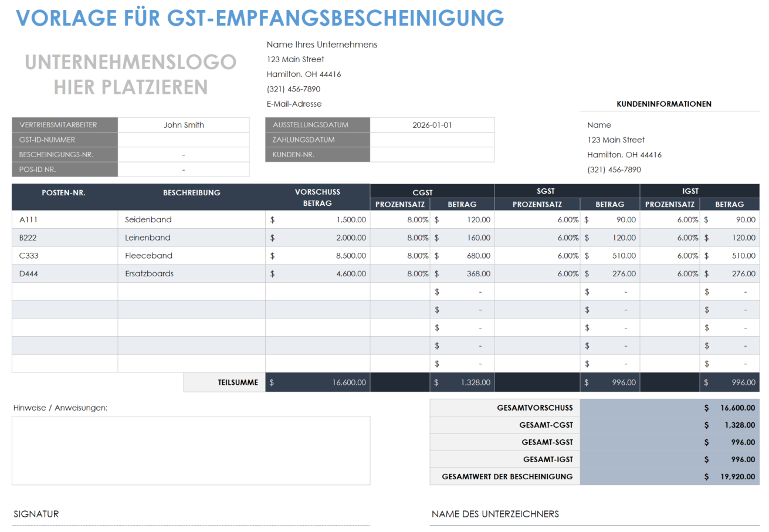Click the POS-ID NR. label cell
Screen dimensions: 769x532
pos(65,170)
